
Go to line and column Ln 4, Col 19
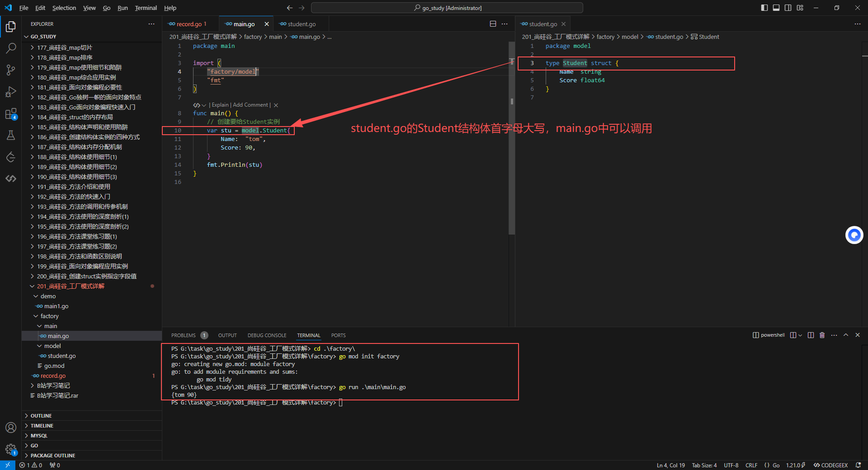(x=670, y=465)
